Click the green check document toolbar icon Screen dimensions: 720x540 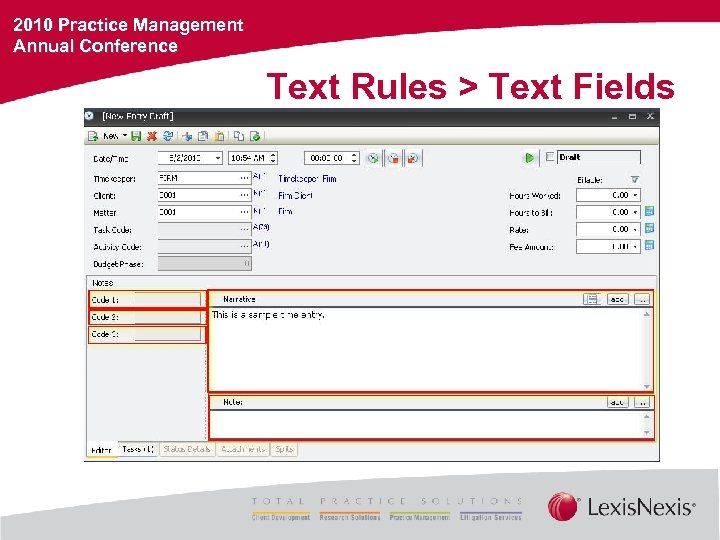click(x=255, y=136)
